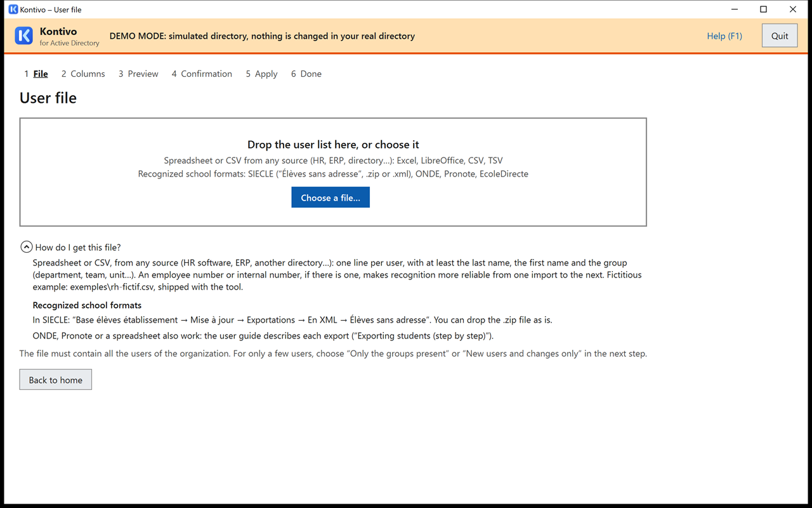
Task: Go to step 4 Confirmation
Action: [202, 74]
